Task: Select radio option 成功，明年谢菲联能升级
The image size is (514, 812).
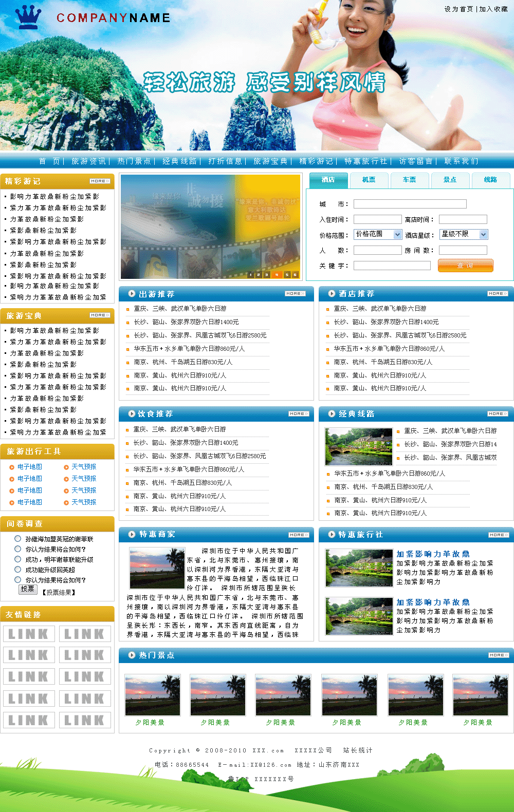Action: coord(18,559)
